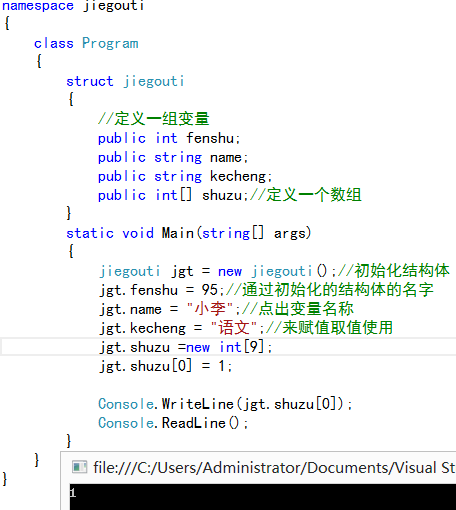The width and height of the screenshot is (456, 510).
Task: Click the comment '//定义一组变量'
Action: coord(154,119)
